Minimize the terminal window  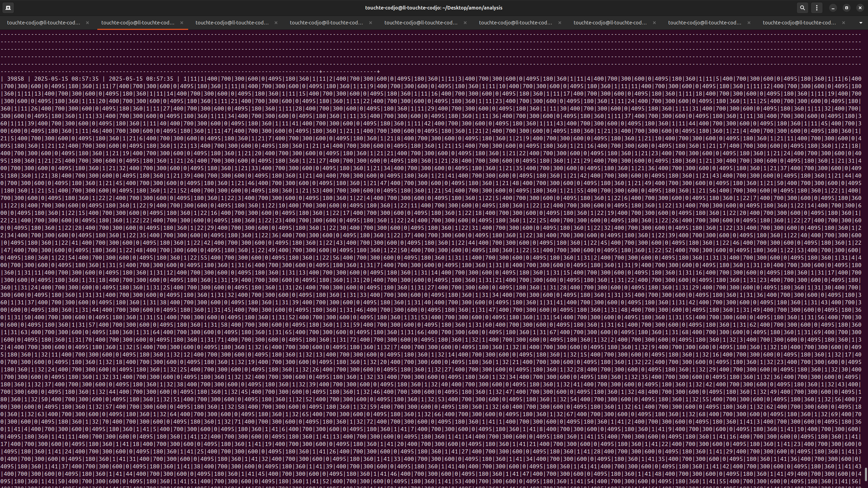point(833,7)
